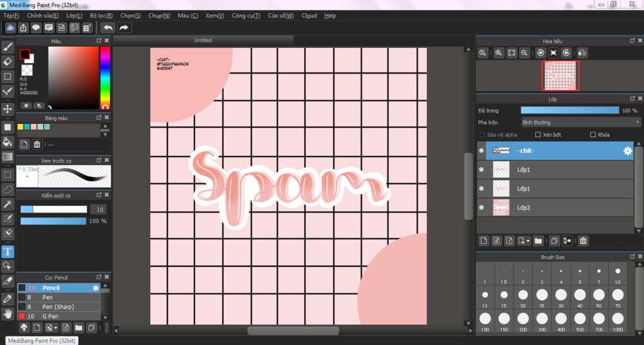The height and width of the screenshot is (345, 644).
Task: Click the export icon with upward arrow
Action: (23, 28)
